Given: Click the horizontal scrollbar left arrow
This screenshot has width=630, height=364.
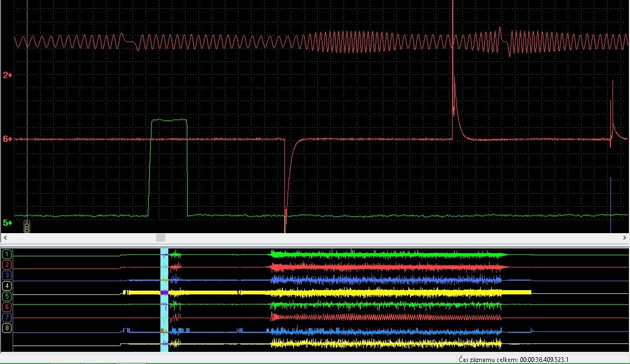Looking at the screenshot, I should pos(5,238).
